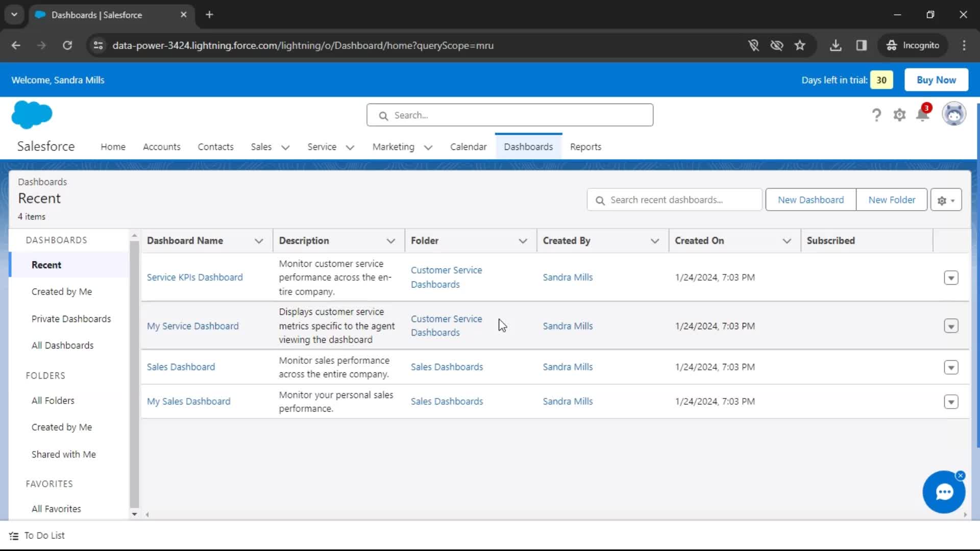
Task: Click the sidebar scrollbar down arrow
Action: pos(134,514)
